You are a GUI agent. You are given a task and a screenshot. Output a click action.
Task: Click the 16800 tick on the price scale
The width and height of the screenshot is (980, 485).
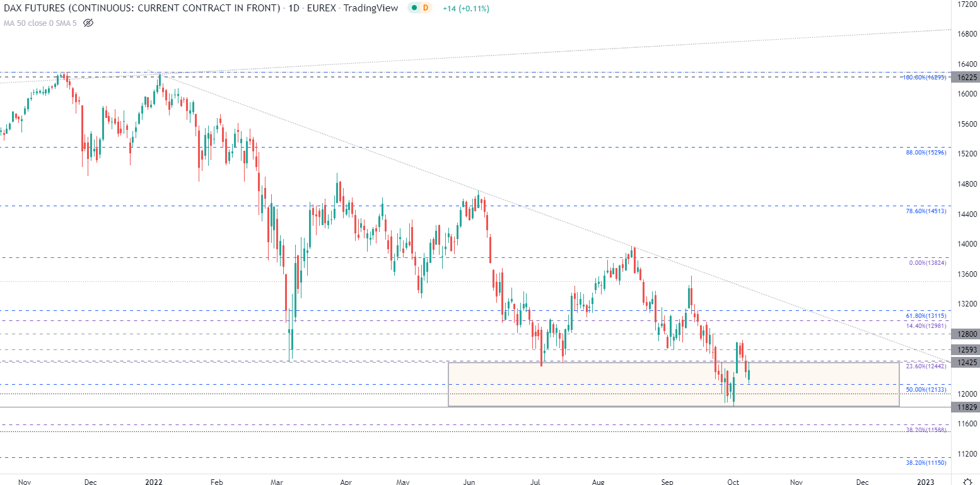(967, 33)
